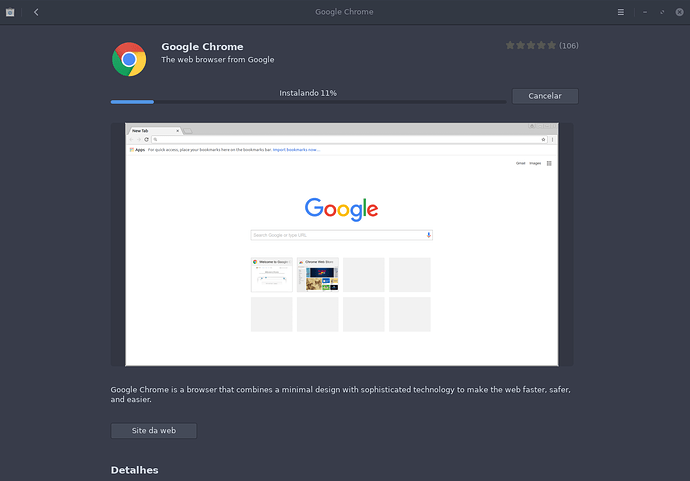Cancel the installation with Cancelar
690x481 pixels.
coord(545,96)
